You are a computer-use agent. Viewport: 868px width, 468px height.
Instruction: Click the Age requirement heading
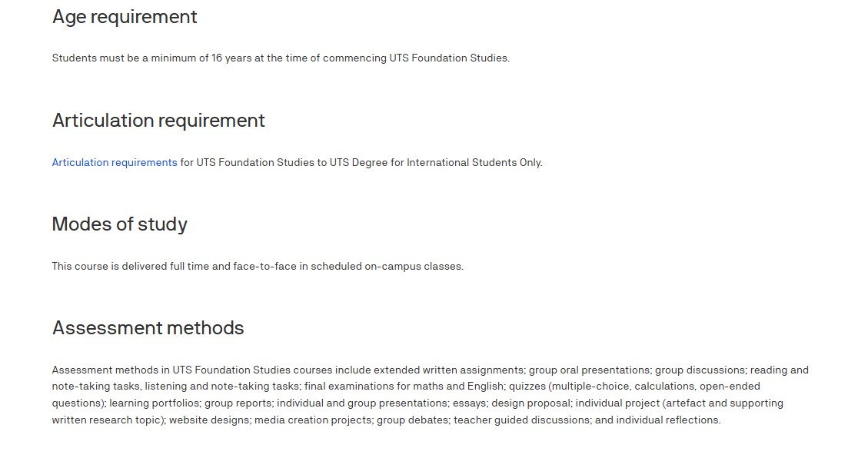(x=125, y=17)
